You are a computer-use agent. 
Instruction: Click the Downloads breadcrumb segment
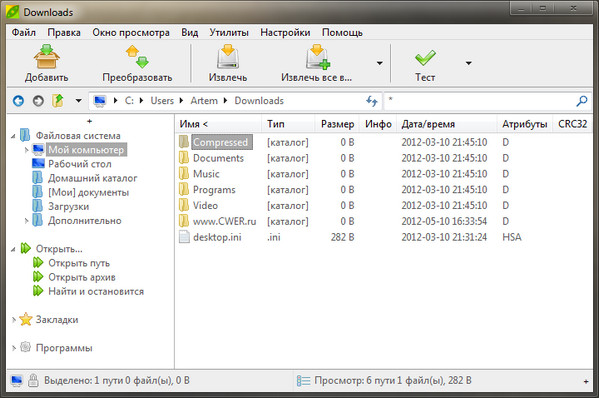pyautogui.click(x=259, y=101)
